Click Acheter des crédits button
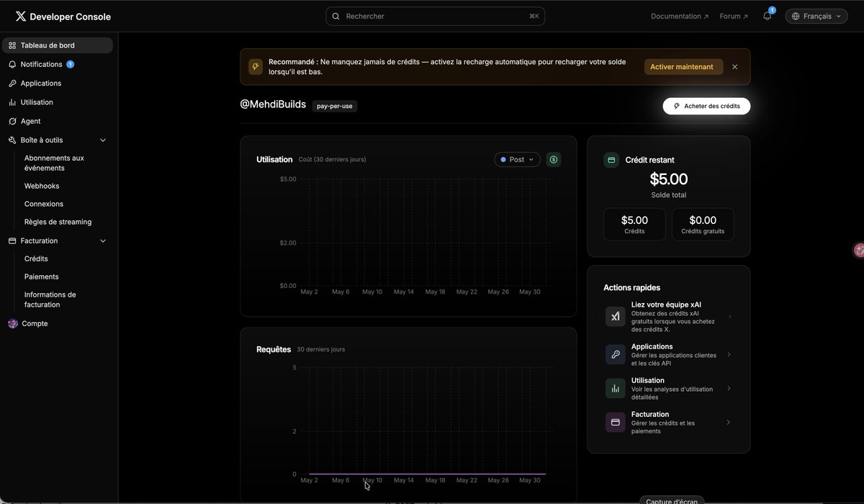864x504 pixels. (x=706, y=106)
